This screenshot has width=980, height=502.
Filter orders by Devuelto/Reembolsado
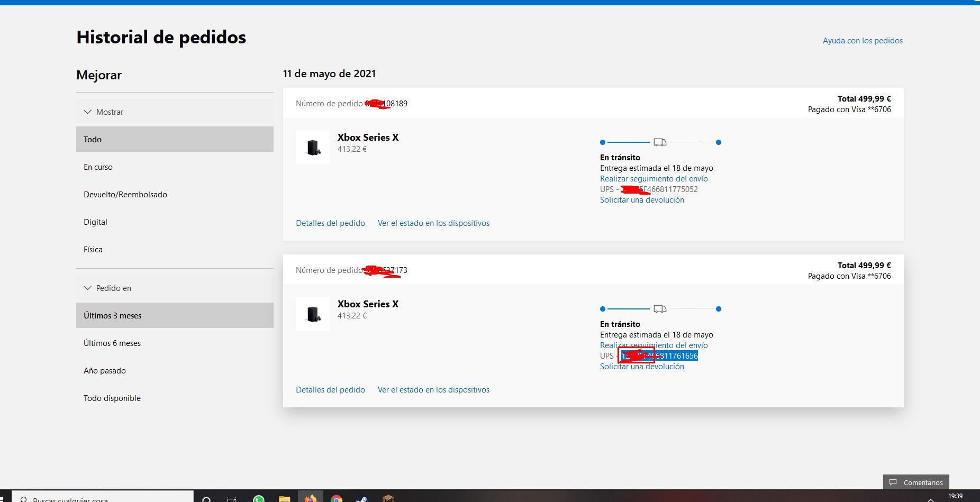click(175, 195)
